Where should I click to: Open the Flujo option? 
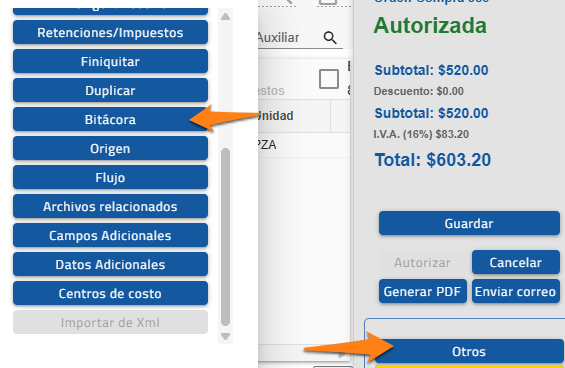tap(110, 177)
